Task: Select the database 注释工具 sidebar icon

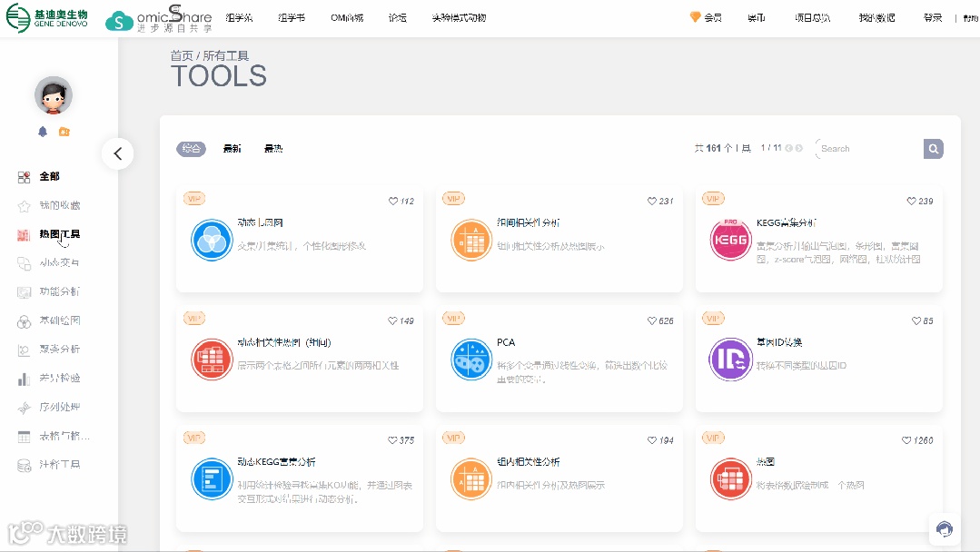Action: [x=24, y=465]
